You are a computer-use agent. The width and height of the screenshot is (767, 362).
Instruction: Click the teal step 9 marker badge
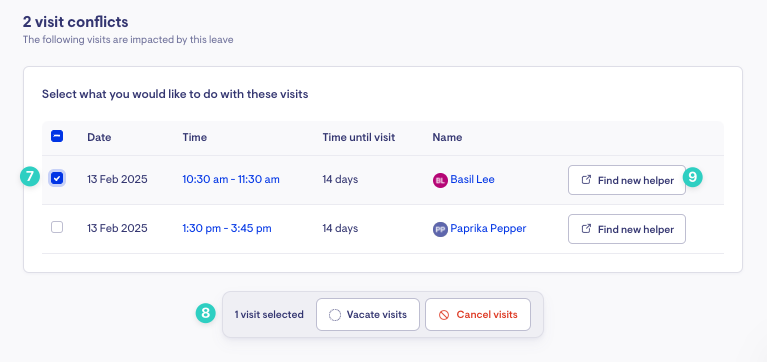[693, 177]
